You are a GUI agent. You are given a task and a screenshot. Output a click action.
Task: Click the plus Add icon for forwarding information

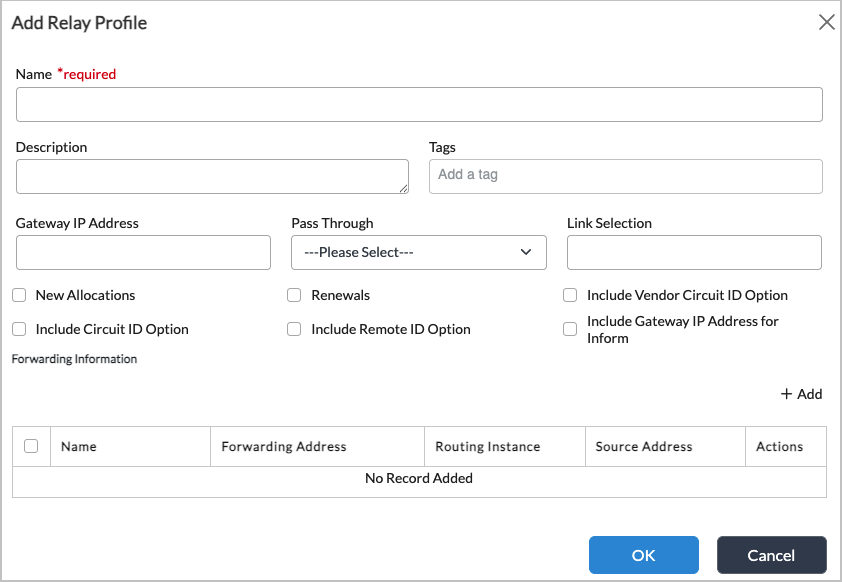[787, 394]
